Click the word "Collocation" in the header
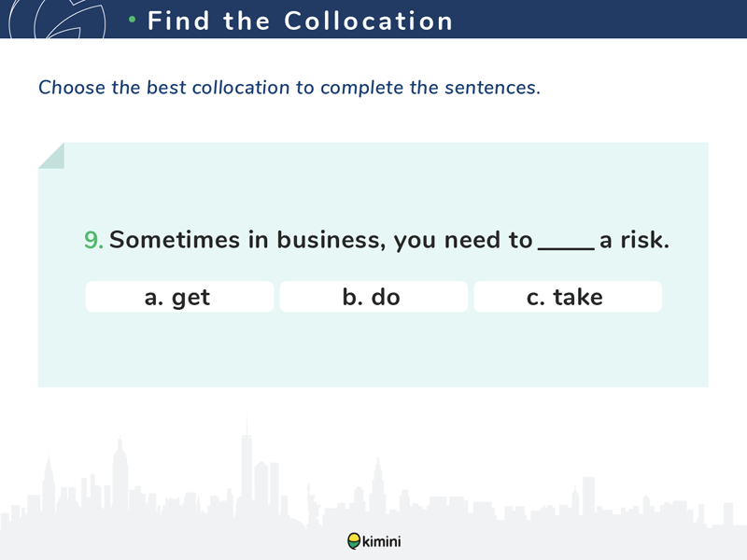Viewport: 747px width, 560px height. coord(369,21)
